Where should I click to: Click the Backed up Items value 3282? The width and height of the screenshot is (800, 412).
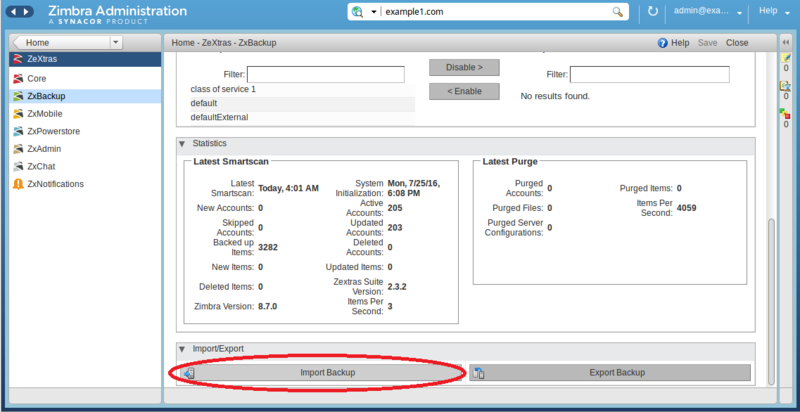coord(268,247)
